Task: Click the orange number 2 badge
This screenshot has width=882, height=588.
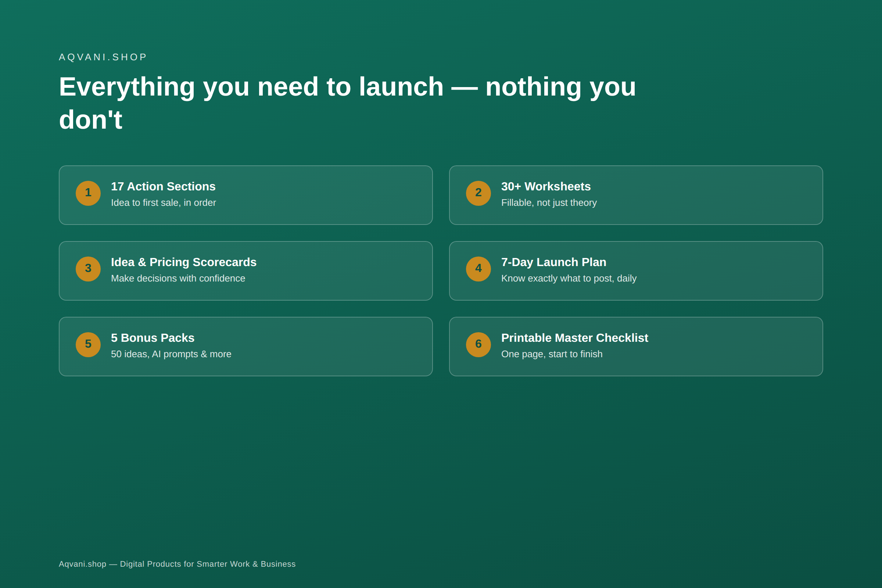Action: coord(478,193)
